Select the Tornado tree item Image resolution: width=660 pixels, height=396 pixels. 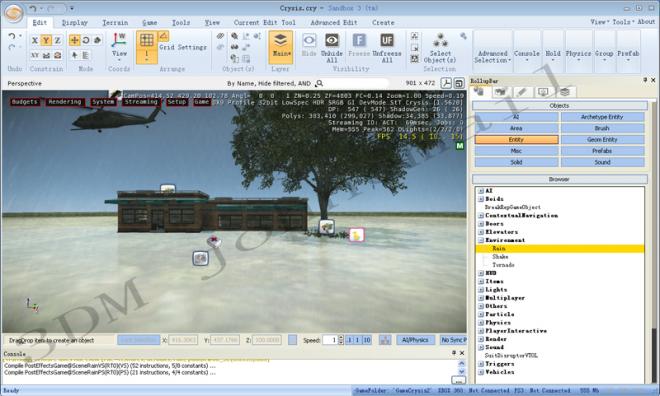(x=503, y=265)
